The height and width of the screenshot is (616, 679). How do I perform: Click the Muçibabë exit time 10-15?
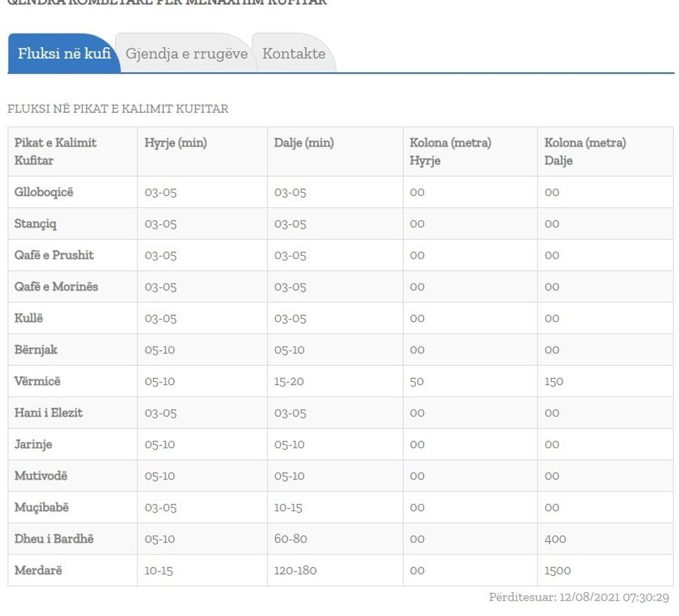click(x=288, y=508)
